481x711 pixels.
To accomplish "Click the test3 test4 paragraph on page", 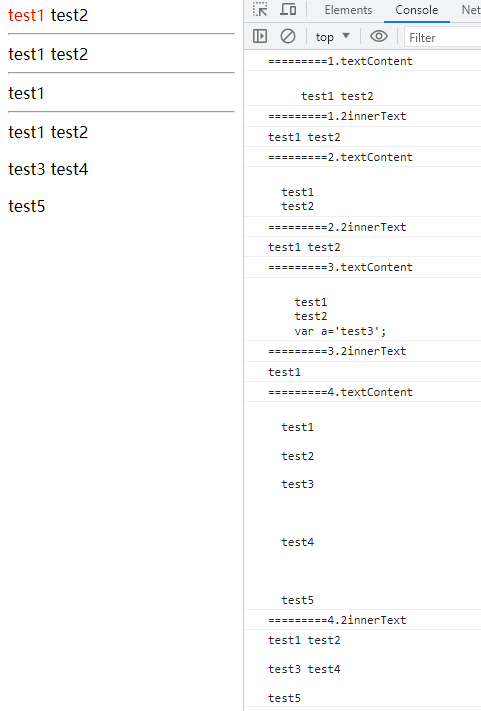I will pyautogui.click(x=48, y=169).
